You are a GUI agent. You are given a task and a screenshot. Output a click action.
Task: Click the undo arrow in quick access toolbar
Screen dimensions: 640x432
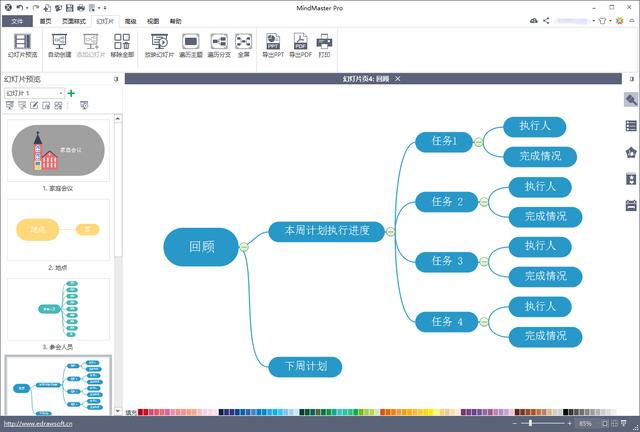(20, 7)
